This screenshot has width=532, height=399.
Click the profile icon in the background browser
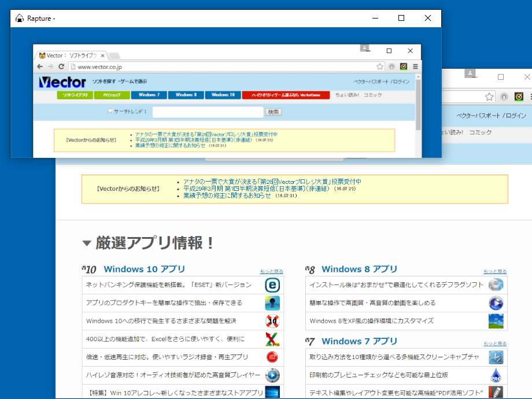pos(470,73)
